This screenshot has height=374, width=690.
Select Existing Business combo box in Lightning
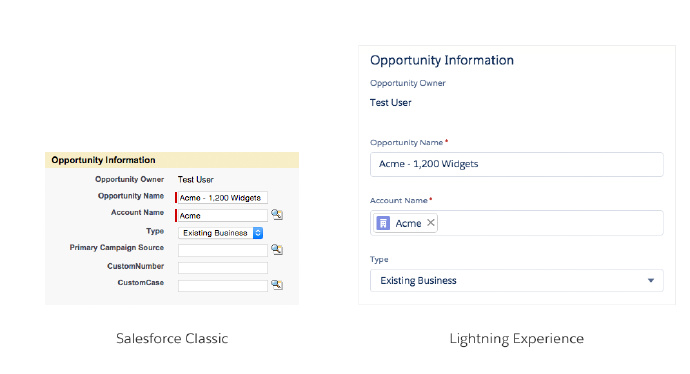pyautogui.click(x=517, y=280)
